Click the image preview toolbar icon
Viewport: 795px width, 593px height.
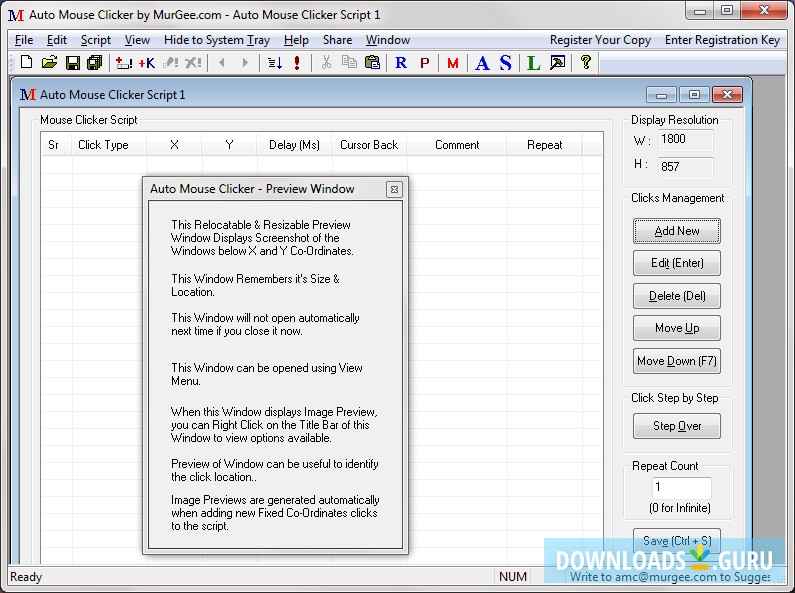click(558, 63)
